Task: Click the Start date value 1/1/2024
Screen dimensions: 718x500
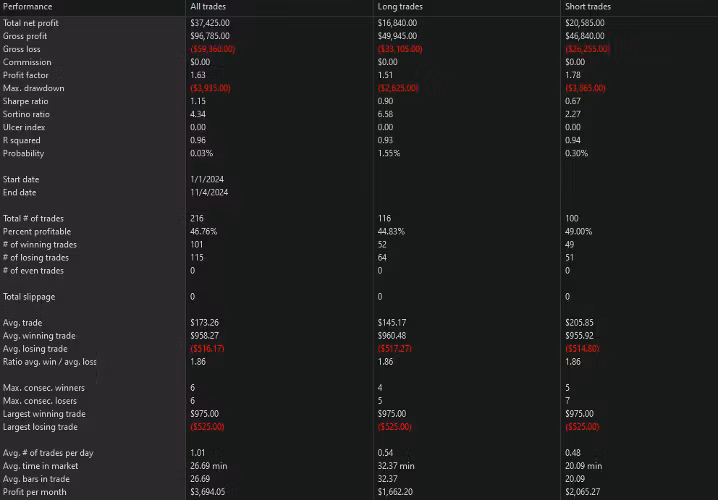Action: coord(207,179)
